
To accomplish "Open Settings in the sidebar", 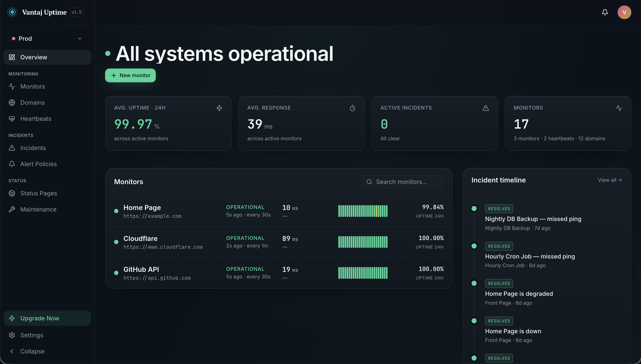I will 47,335.
